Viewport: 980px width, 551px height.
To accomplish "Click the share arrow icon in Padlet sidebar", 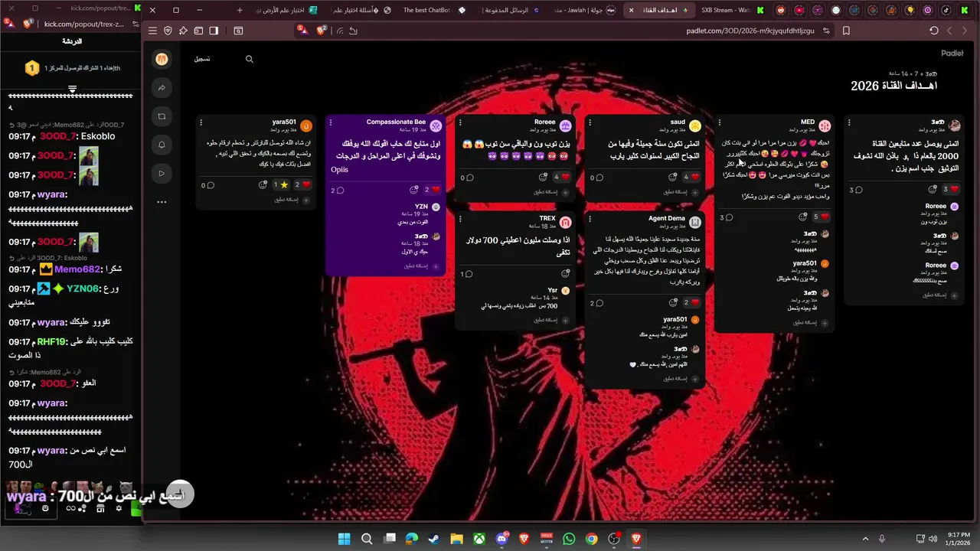I will [x=162, y=88].
